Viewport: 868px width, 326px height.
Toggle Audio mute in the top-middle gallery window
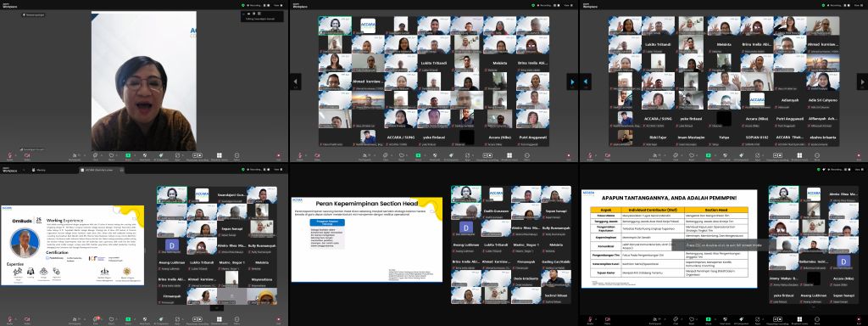tap(299, 156)
